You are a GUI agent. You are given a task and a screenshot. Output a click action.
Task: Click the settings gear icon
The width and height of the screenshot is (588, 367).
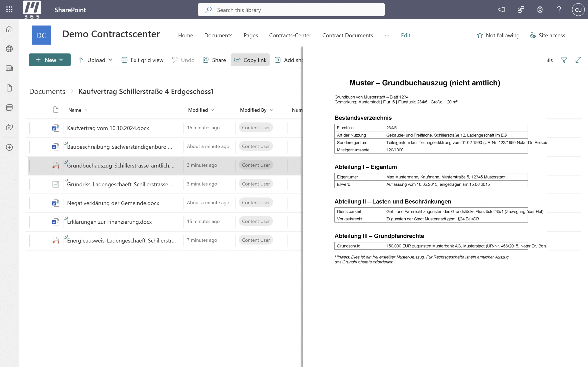point(540,10)
